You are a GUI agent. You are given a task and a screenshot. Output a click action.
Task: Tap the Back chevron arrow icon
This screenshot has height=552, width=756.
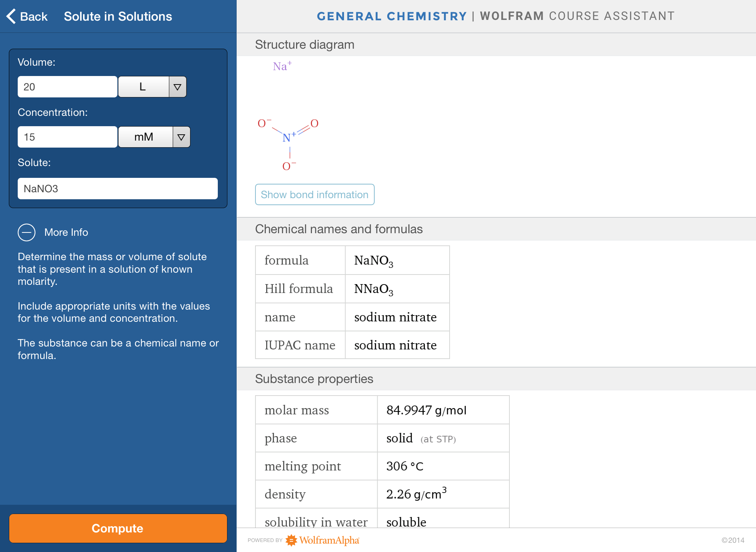(x=11, y=16)
